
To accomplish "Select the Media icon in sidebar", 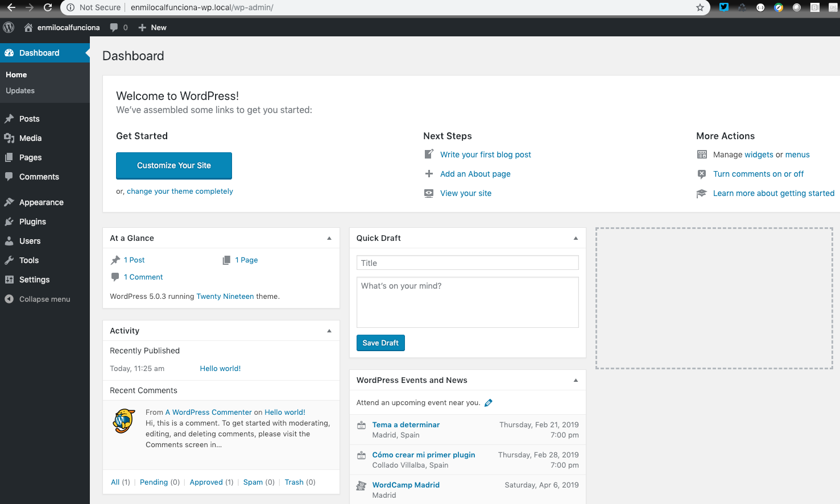I will pyautogui.click(x=9, y=138).
